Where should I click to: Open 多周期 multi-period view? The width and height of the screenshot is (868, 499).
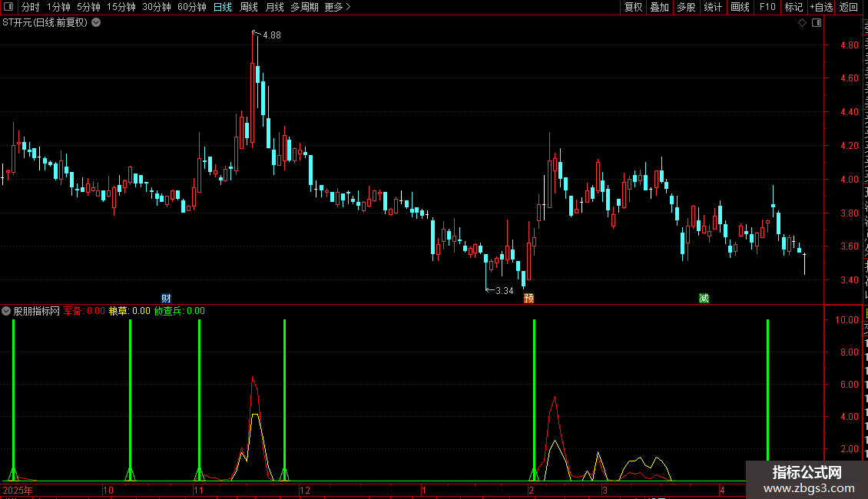[304, 7]
